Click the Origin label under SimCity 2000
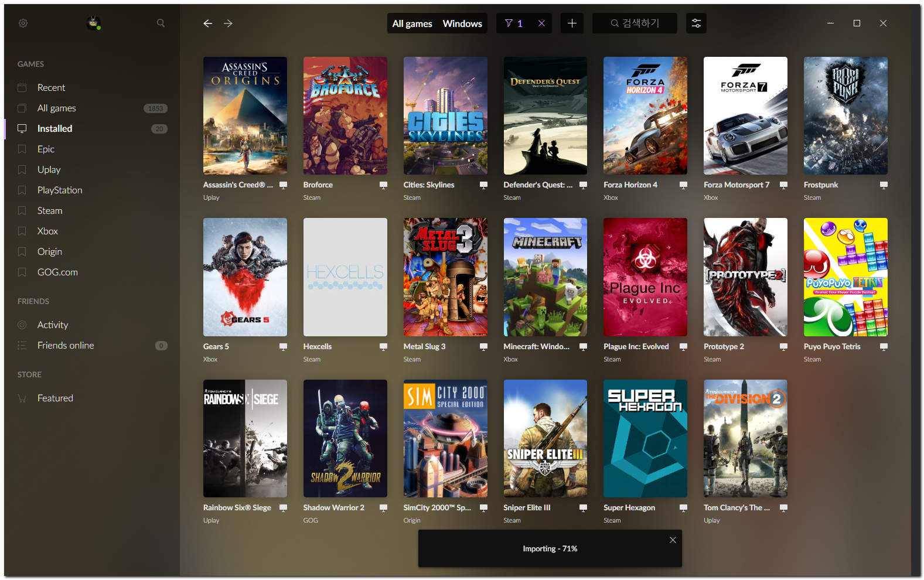Viewport: 924px width, 580px height. pos(411,521)
